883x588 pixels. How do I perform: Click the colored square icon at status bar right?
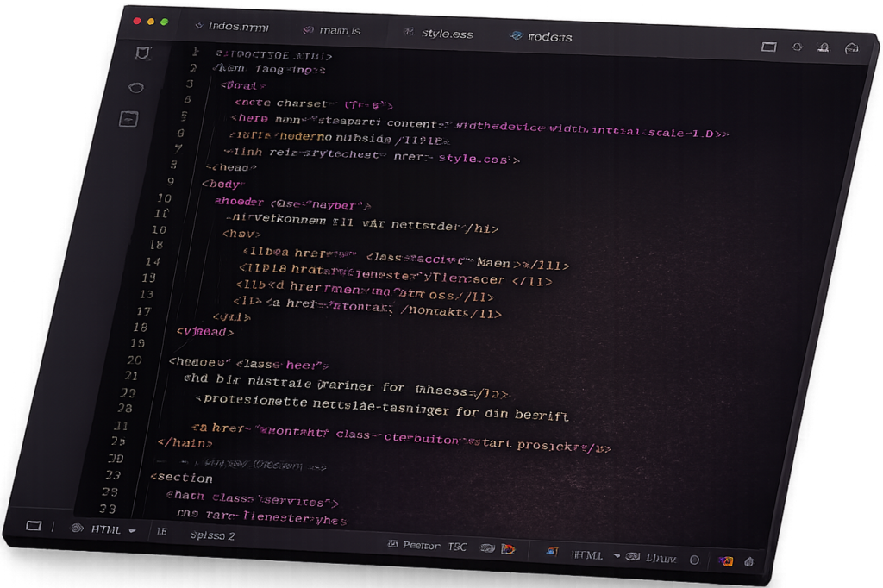pyautogui.click(x=726, y=561)
